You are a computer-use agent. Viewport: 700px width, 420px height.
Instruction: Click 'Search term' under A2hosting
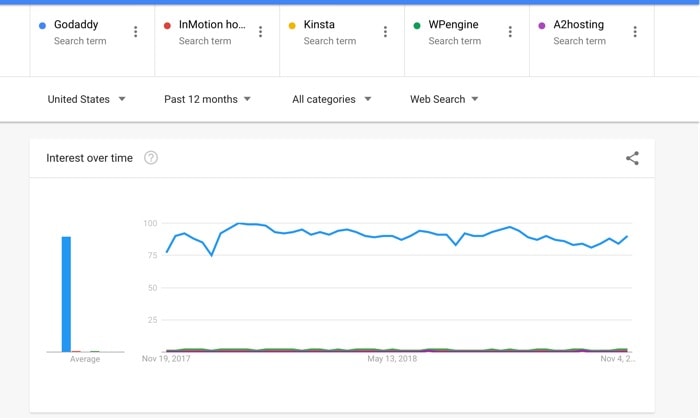pyautogui.click(x=579, y=41)
